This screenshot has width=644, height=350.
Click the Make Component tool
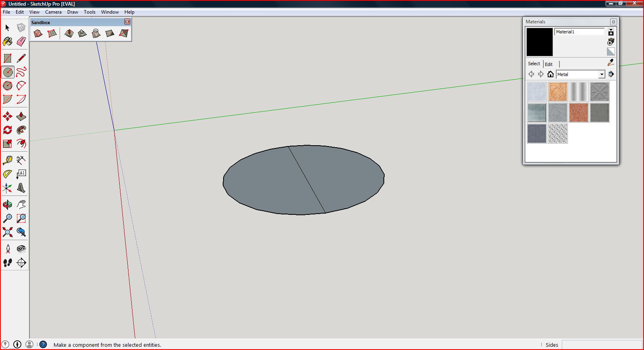pos(21,28)
